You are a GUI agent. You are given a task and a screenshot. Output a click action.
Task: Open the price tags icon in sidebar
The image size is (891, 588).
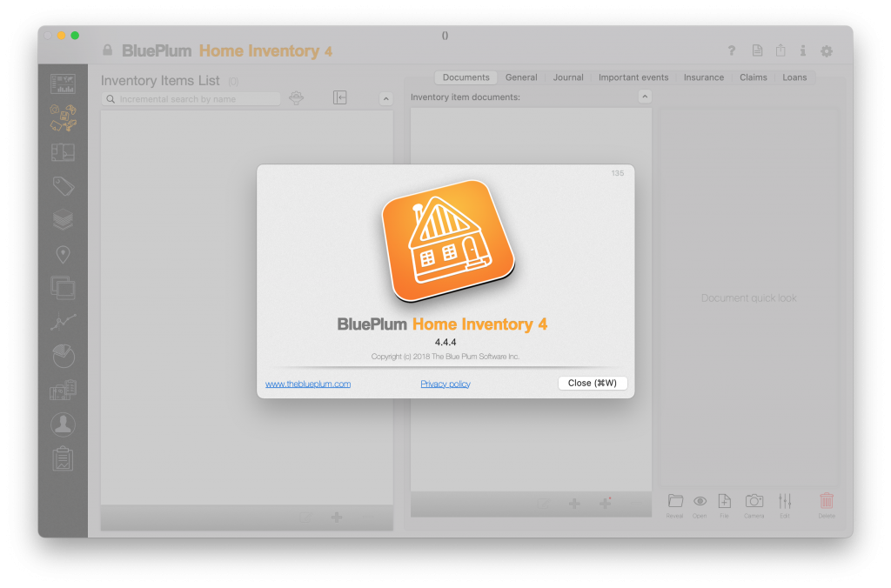(x=63, y=186)
